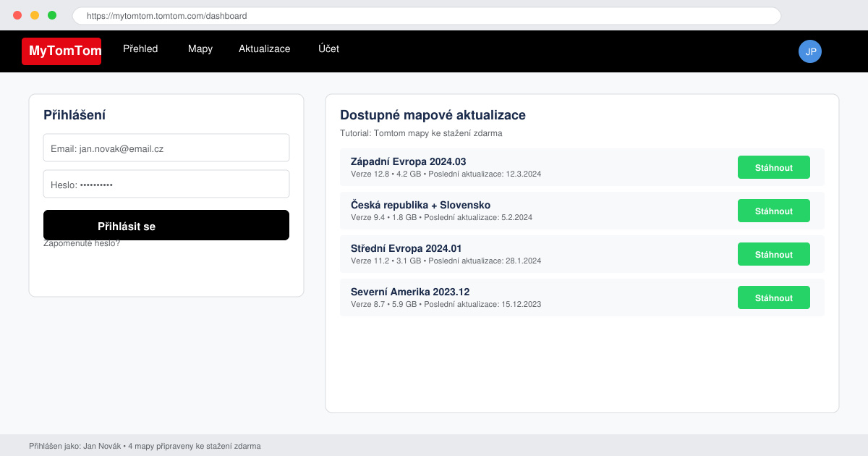
Task: Click the Přihlášen jako: Jan Novák status text
Action: tap(145, 446)
